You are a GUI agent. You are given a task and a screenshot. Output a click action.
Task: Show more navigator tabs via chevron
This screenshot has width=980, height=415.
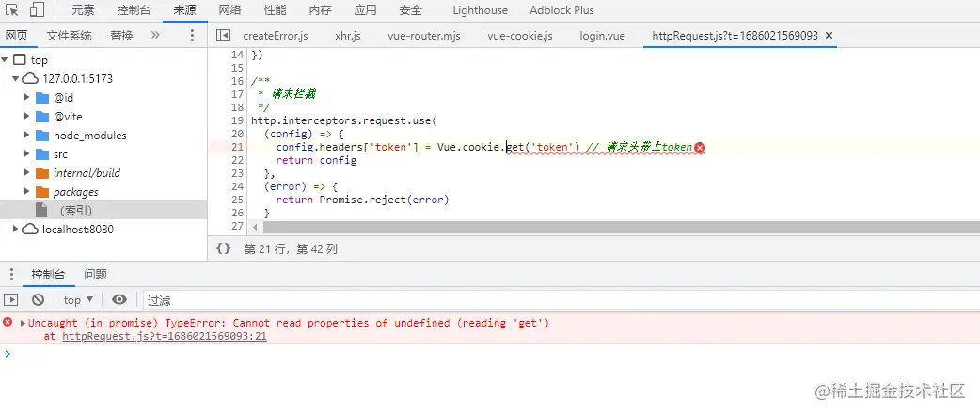pos(155,36)
